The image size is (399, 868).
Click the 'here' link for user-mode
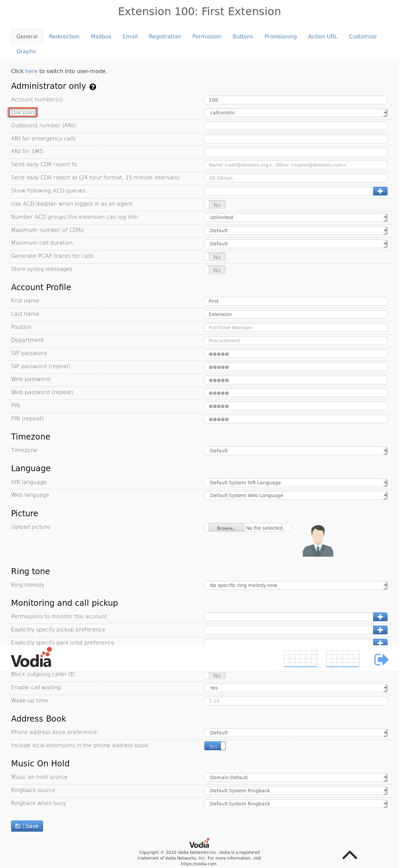coord(31,71)
